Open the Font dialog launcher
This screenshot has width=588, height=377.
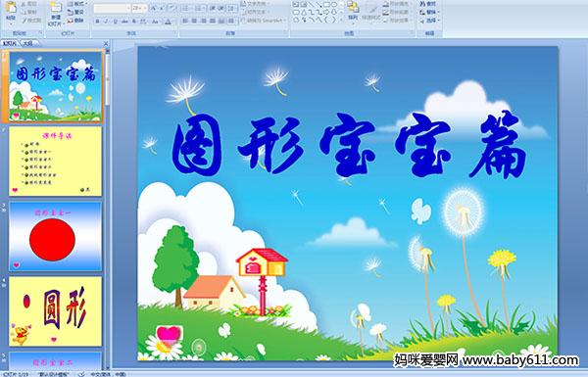[175, 33]
